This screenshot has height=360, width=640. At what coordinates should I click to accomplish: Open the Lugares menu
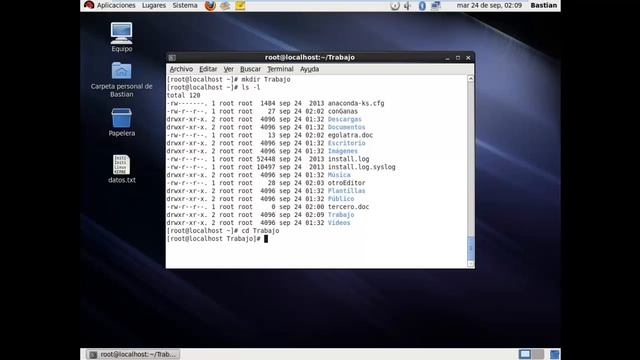[154, 5]
